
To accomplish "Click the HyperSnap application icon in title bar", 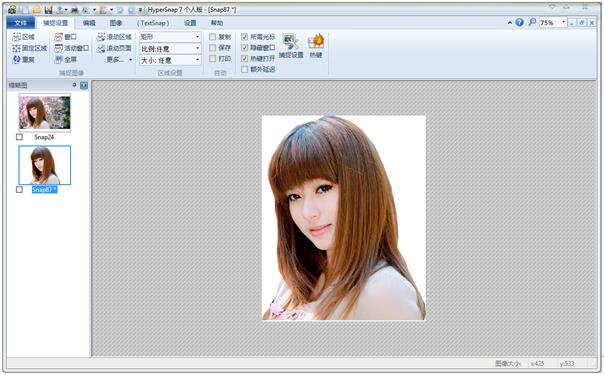I will pos(12,10).
